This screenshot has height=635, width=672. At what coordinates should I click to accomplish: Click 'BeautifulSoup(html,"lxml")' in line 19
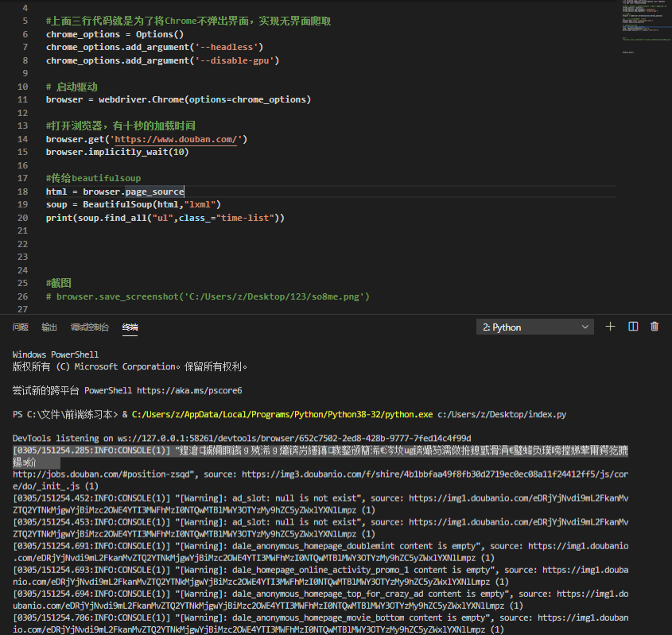(x=152, y=205)
